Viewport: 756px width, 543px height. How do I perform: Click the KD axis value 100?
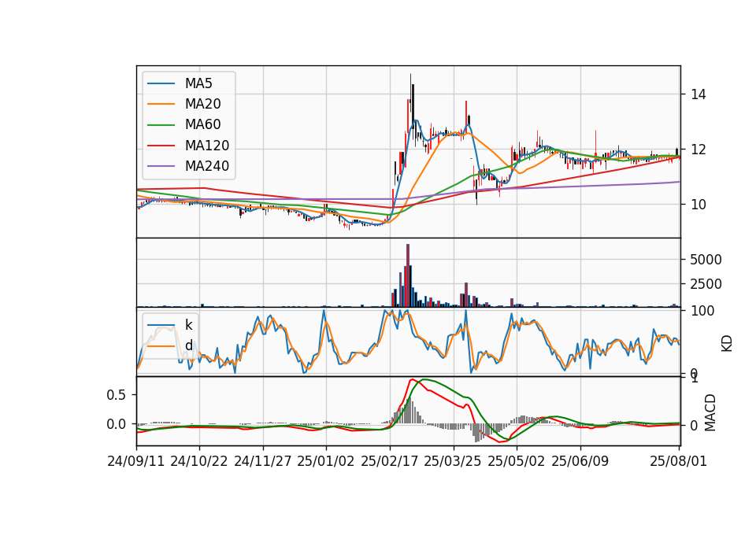[702, 311]
